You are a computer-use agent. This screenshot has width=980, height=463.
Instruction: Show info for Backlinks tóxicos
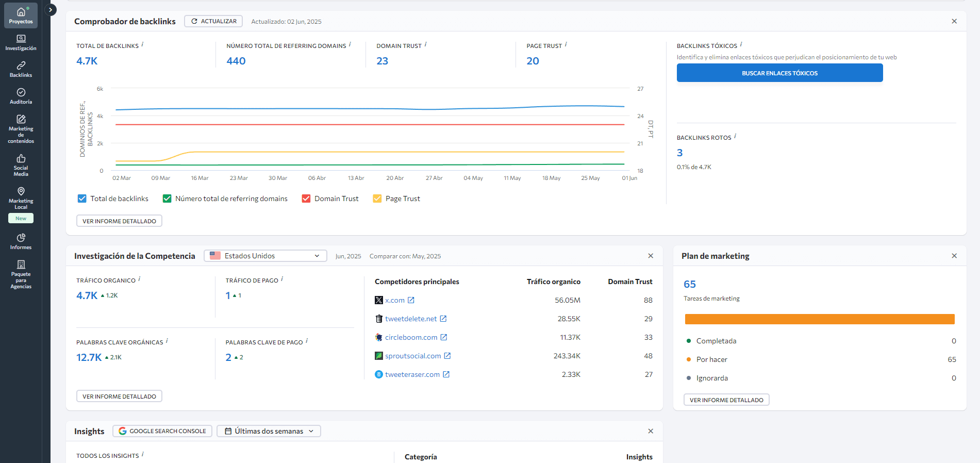pyautogui.click(x=741, y=45)
